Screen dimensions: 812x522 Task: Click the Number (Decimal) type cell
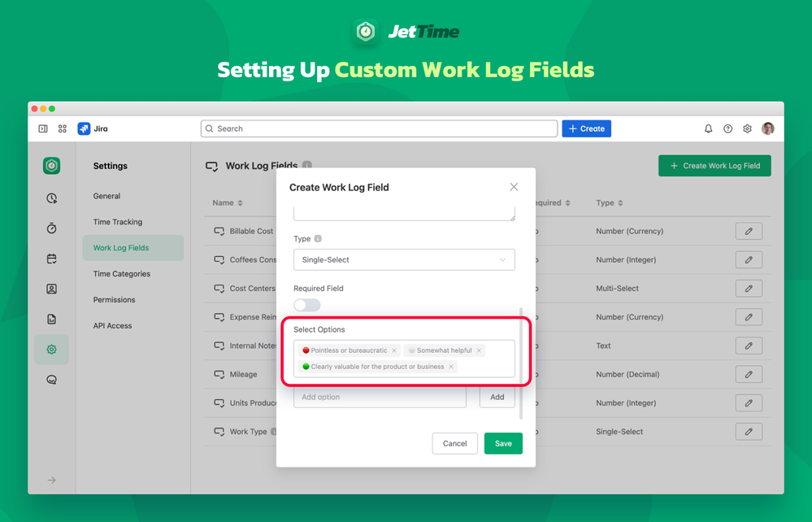627,374
